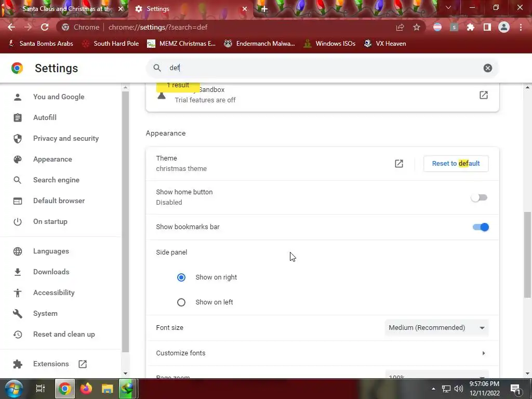Open Chrome three-dot menu
This screenshot has height=399, width=532.
[521, 27]
